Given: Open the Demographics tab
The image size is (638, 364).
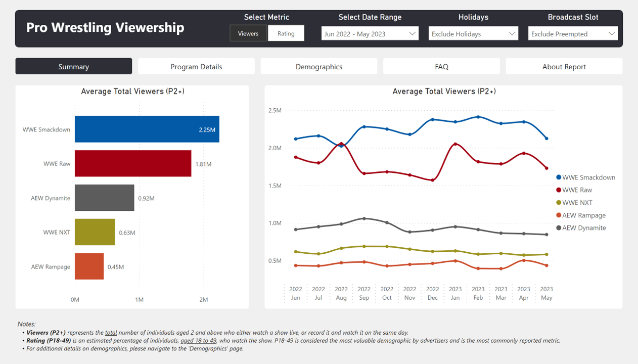Looking at the screenshot, I should 319,66.
